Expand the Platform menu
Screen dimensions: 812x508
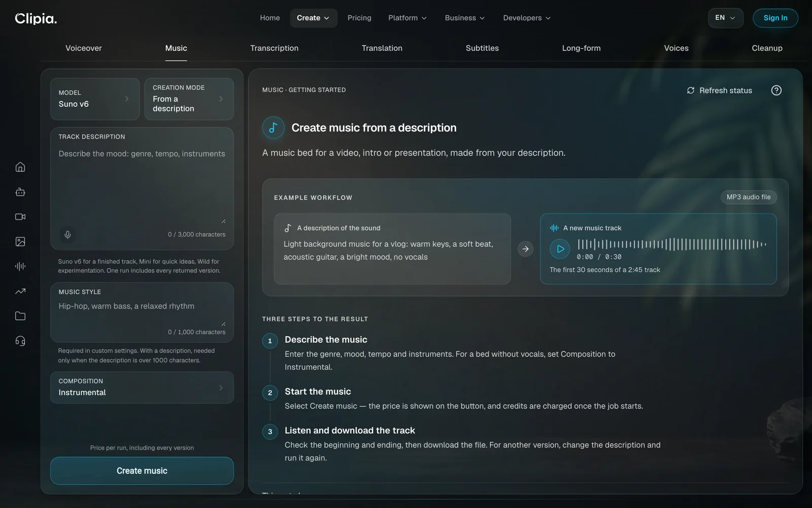pyautogui.click(x=408, y=18)
